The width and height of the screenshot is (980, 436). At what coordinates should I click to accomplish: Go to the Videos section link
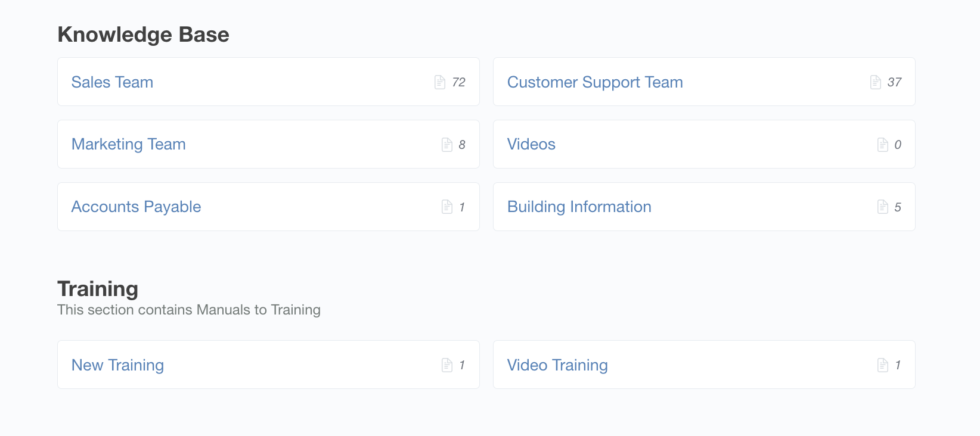coord(531,144)
